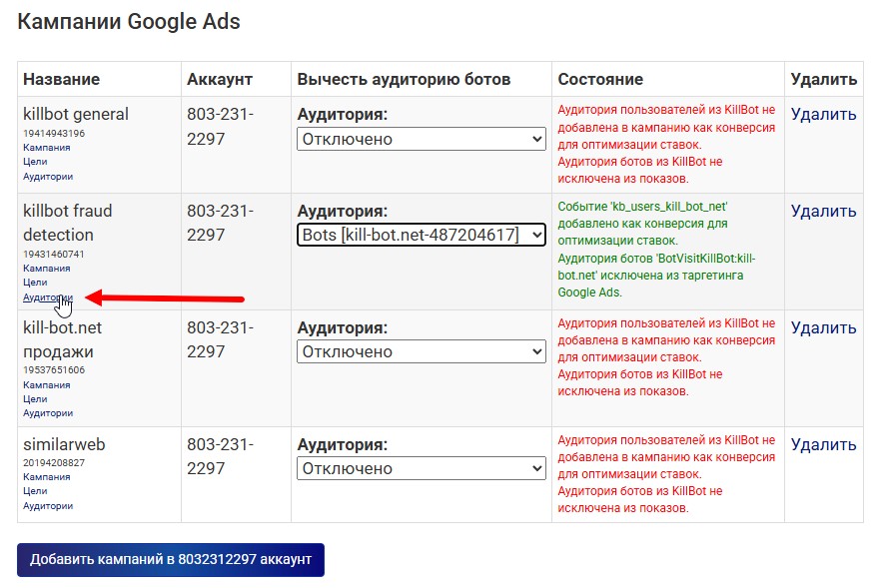The image size is (885, 588).
Task: Open Цели link under killbot fraud detection
Action: (x=35, y=283)
